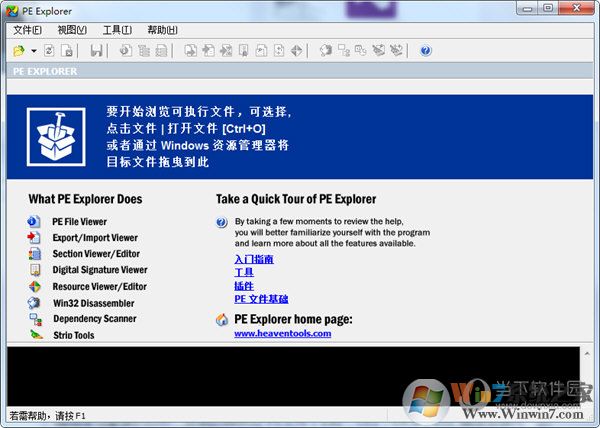Open Delay Import toolbar icon
Screen dimensions: 600x428
tap(226, 50)
